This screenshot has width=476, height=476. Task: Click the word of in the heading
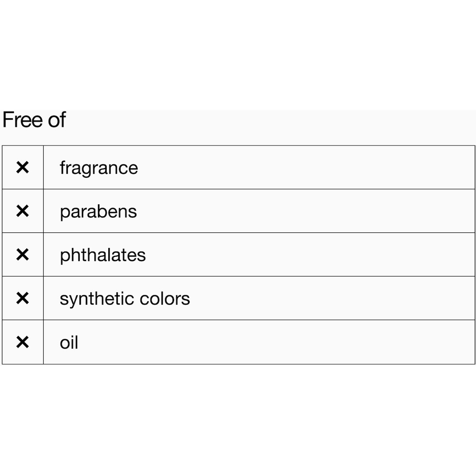(57, 120)
